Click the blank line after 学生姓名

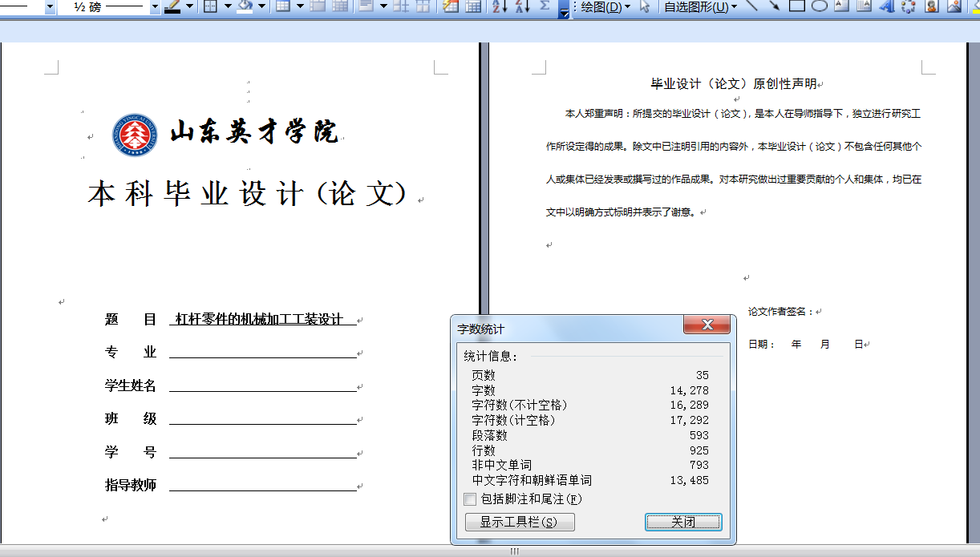click(x=263, y=386)
